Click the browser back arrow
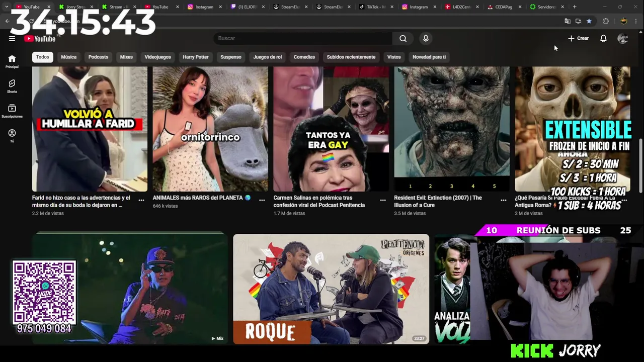This screenshot has height=362, width=644. click(7, 21)
